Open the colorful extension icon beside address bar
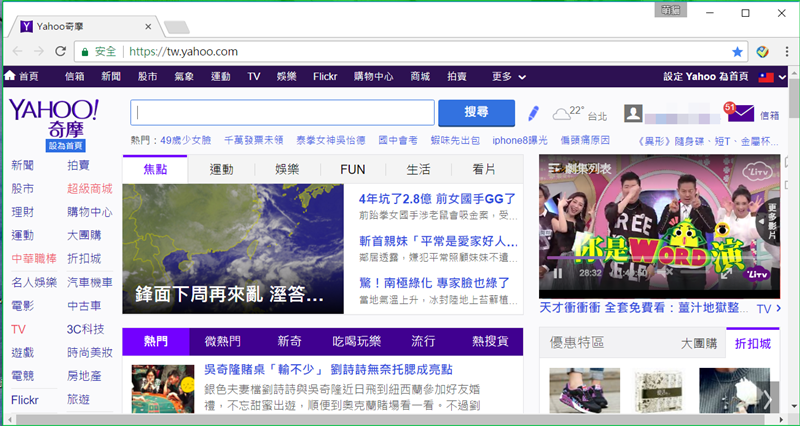Image resolution: width=800 pixels, height=426 pixels. pos(763,52)
